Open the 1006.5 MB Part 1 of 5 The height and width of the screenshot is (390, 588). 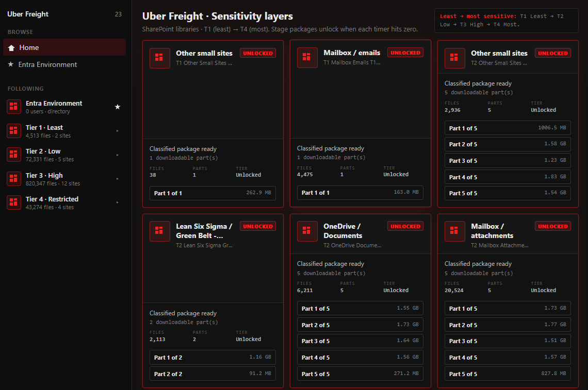[x=508, y=128]
